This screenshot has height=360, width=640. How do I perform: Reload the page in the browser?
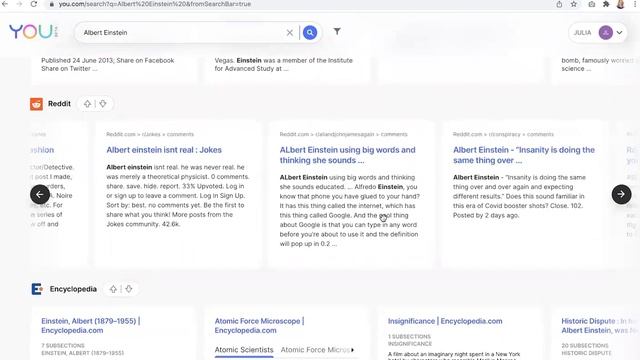[x=34, y=4]
